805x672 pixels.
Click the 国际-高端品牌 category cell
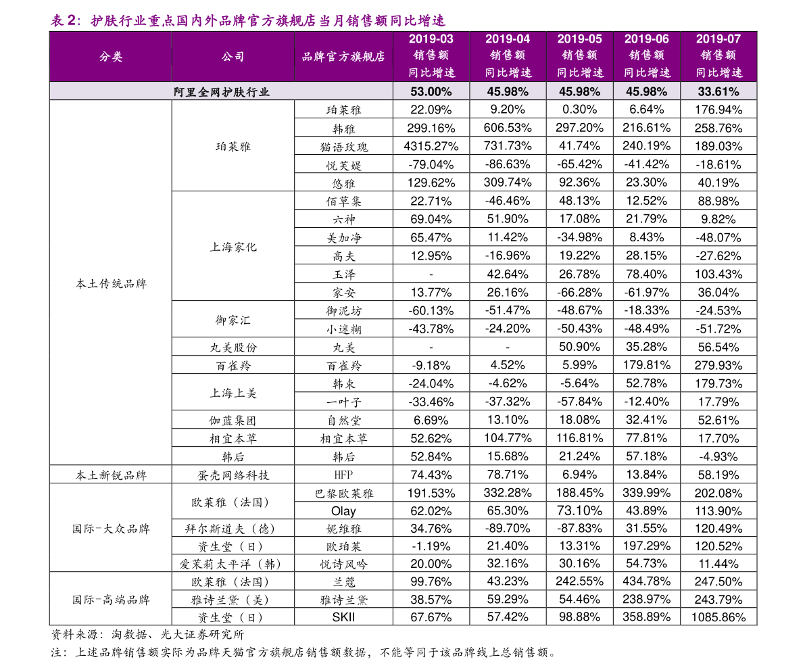[x=110, y=599]
